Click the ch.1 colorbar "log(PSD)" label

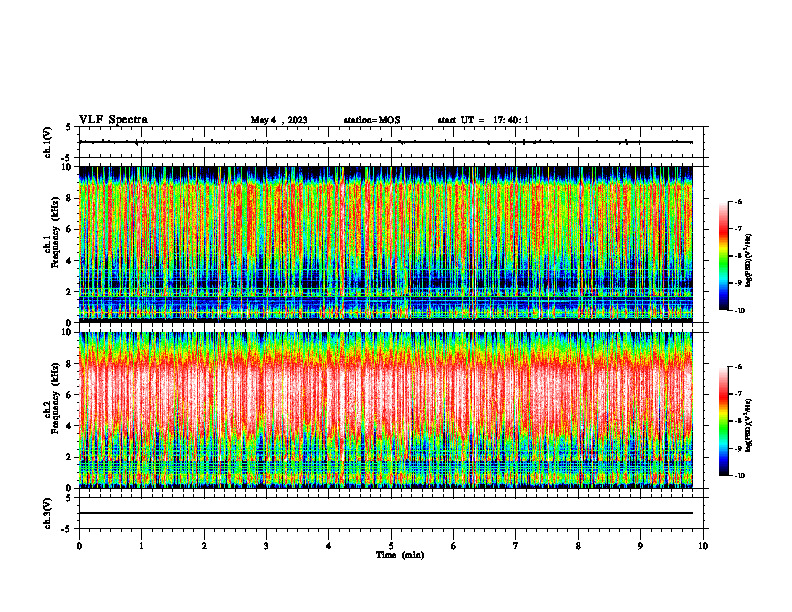point(749,261)
